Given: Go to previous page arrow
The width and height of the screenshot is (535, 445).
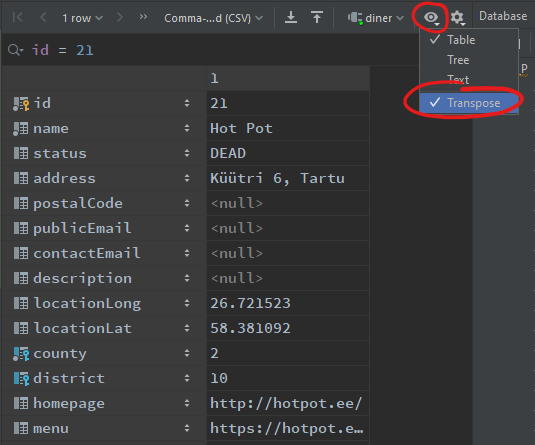Looking at the screenshot, I should click(x=43, y=17).
